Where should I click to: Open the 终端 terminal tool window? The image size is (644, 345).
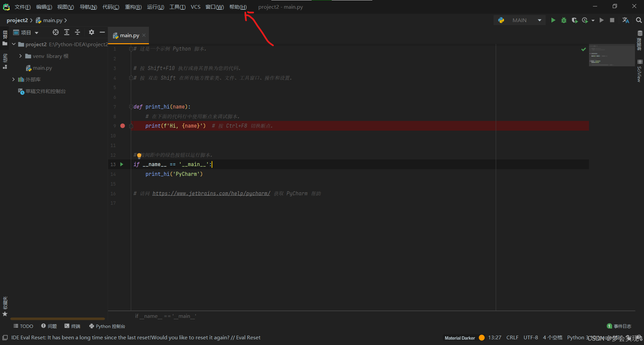pyautogui.click(x=72, y=326)
